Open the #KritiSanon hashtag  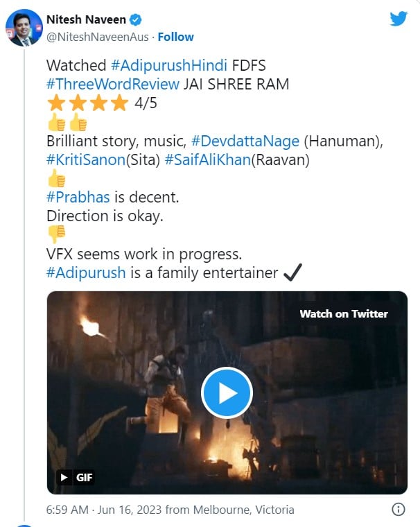click(86, 159)
